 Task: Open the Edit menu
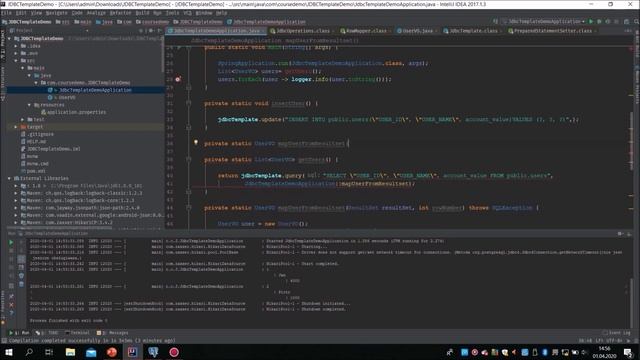tap(21, 13)
